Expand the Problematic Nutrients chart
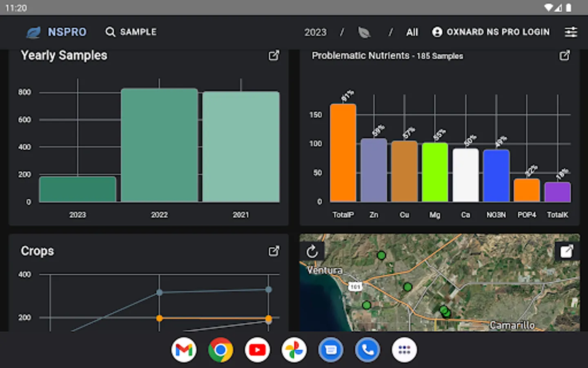The width and height of the screenshot is (588, 368). click(564, 56)
